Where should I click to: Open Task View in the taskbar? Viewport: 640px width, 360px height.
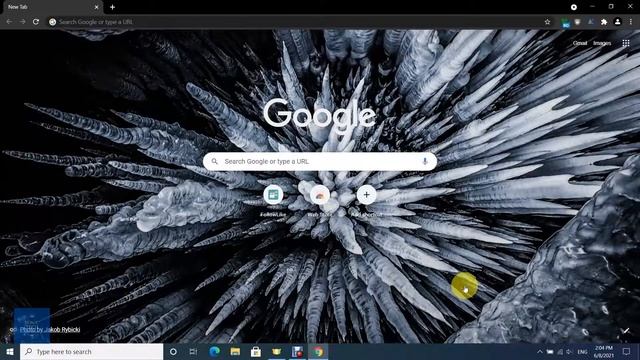(x=193, y=351)
